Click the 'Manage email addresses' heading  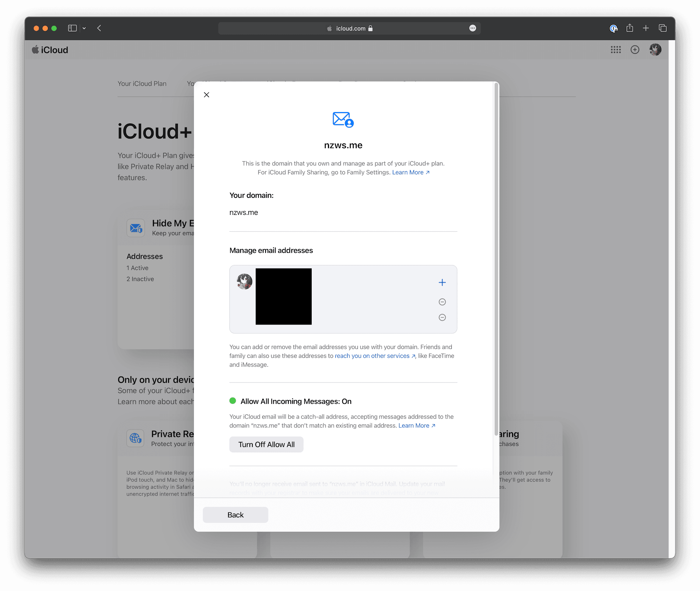click(271, 251)
